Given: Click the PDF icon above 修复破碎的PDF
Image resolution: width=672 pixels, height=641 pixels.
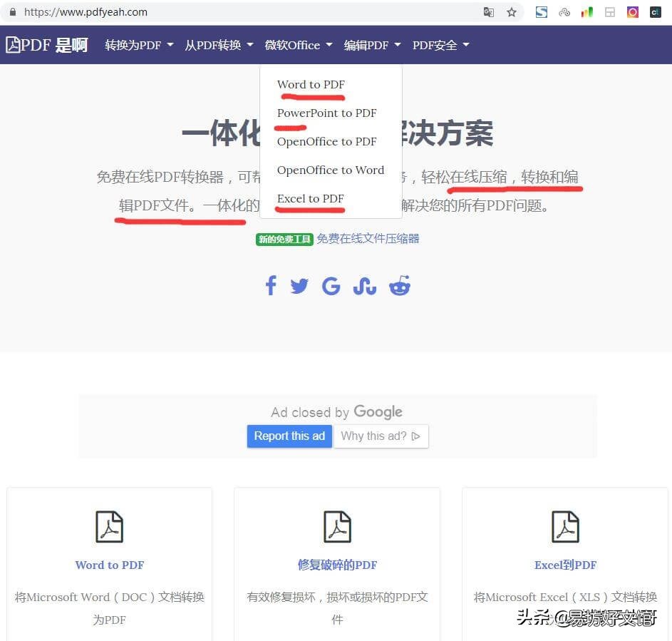Looking at the screenshot, I should click(337, 526).
